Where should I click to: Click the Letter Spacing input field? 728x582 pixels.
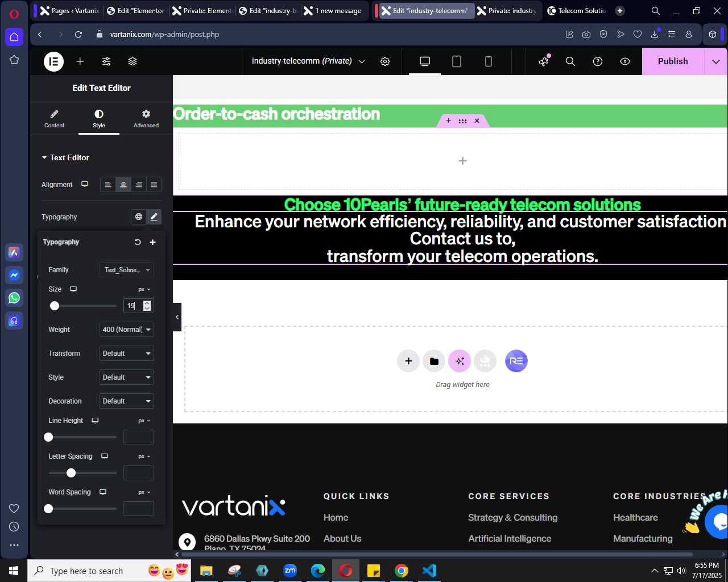(x=138, y=473)
